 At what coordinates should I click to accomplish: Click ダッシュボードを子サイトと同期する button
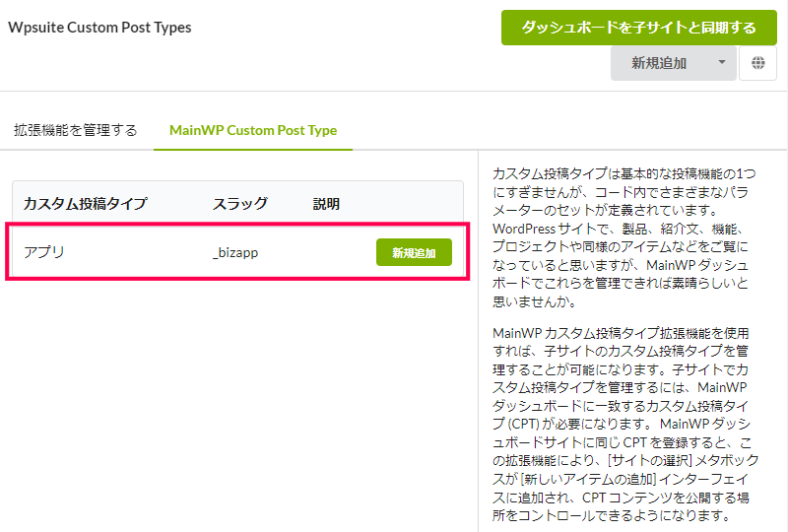click(638, 28)
